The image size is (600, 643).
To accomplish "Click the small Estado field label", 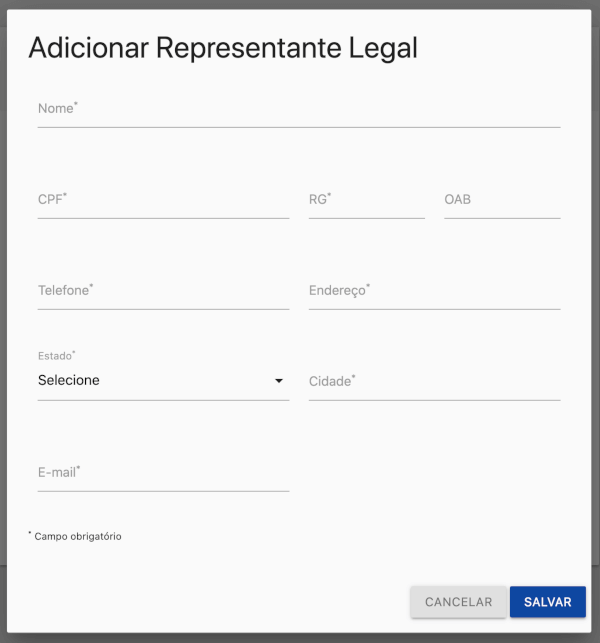I will [57, 356].
